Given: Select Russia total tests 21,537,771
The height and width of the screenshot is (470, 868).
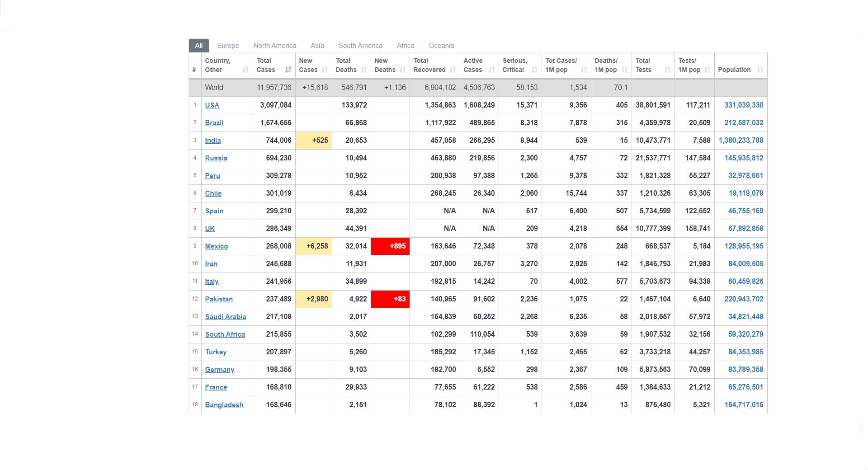Looking at the screenshot, I should [x=653, y=158].
